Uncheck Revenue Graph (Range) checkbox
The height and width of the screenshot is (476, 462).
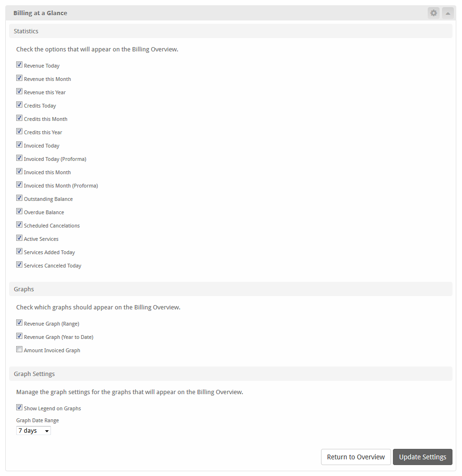[x=20, y=323]
